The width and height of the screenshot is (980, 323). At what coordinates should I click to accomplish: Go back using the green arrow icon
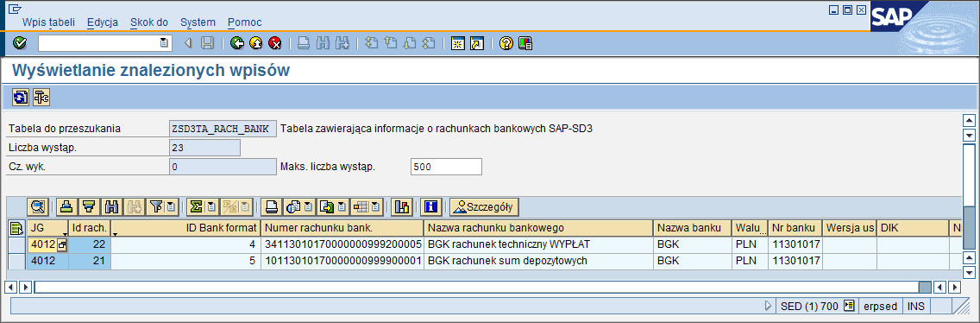[237, 43]
